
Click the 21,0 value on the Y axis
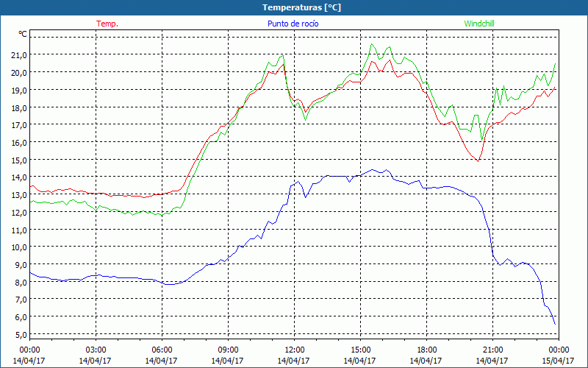tap(20, 55)
